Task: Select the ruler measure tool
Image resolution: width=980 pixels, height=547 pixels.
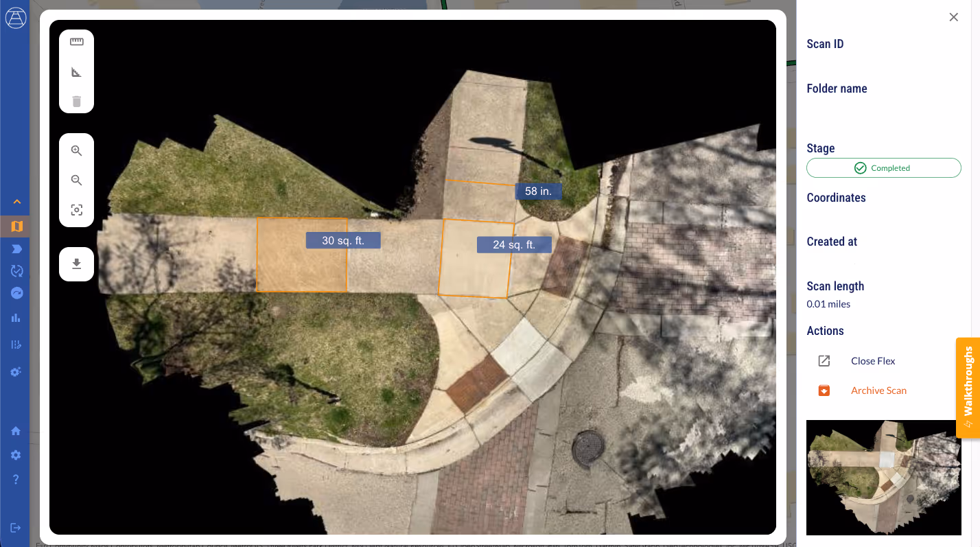Action: [x=76, y=42]
